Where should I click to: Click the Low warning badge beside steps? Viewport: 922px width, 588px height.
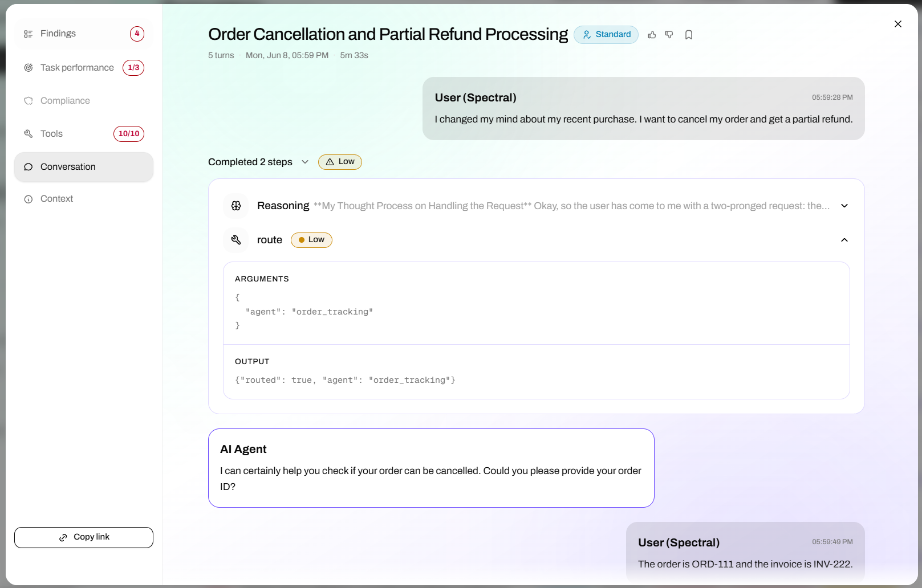[x=340, y=162]
